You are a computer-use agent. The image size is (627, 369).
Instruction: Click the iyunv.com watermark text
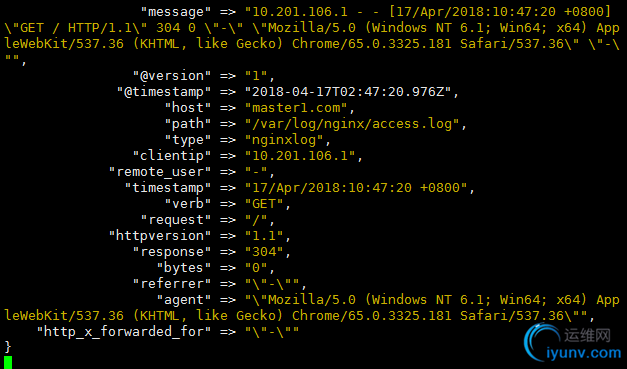tap(583, 353)
